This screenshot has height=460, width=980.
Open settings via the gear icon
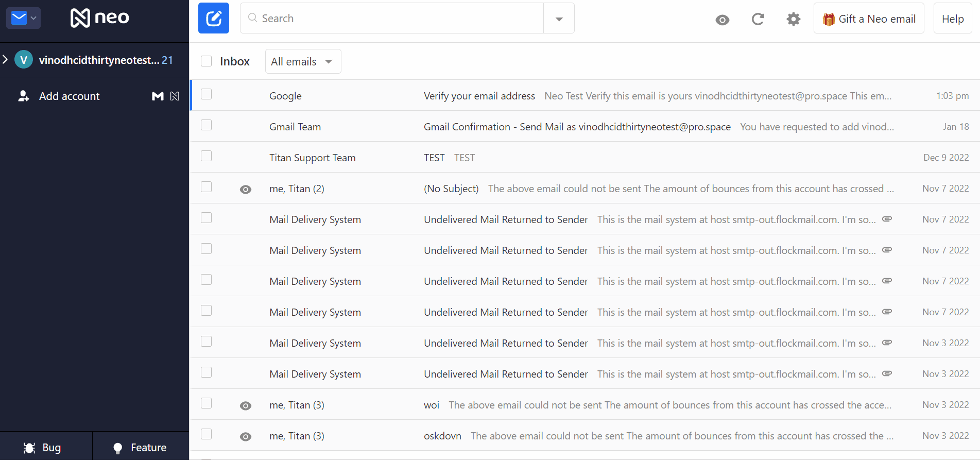pyautogui.click(x=793, y=20)
